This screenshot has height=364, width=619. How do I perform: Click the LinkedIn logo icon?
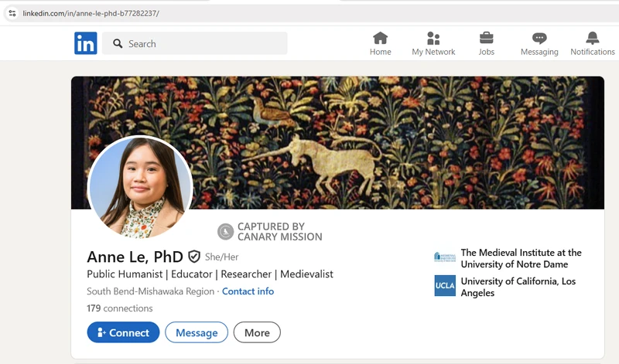tap(86, 43)
